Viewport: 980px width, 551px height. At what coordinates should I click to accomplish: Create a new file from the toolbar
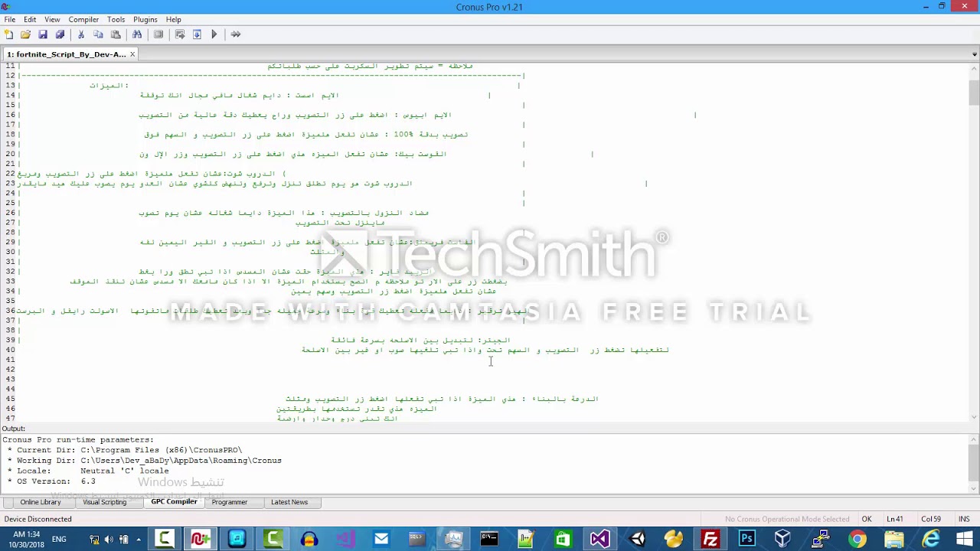point(8,34)
